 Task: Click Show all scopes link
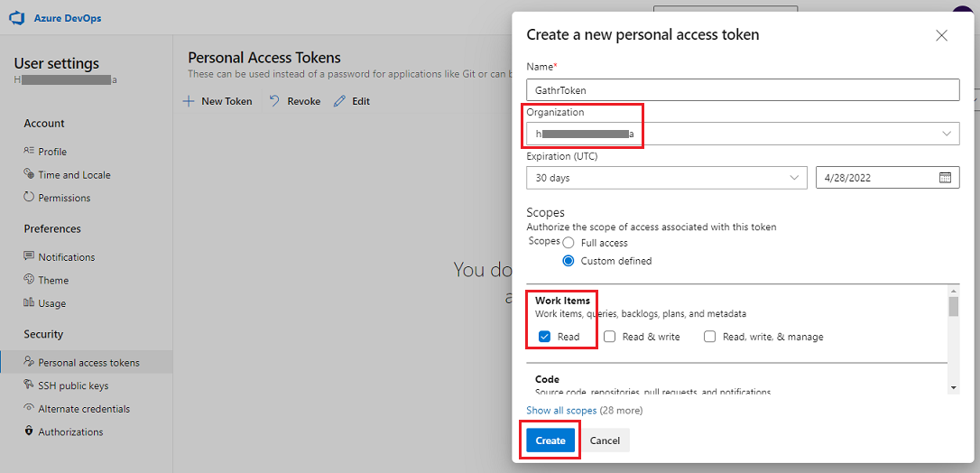tap(561, 411)
